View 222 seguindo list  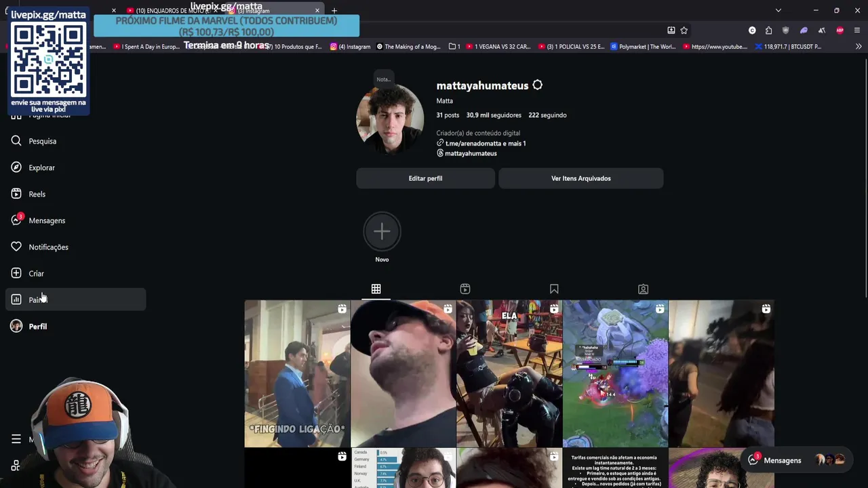[x=547, y=115]
